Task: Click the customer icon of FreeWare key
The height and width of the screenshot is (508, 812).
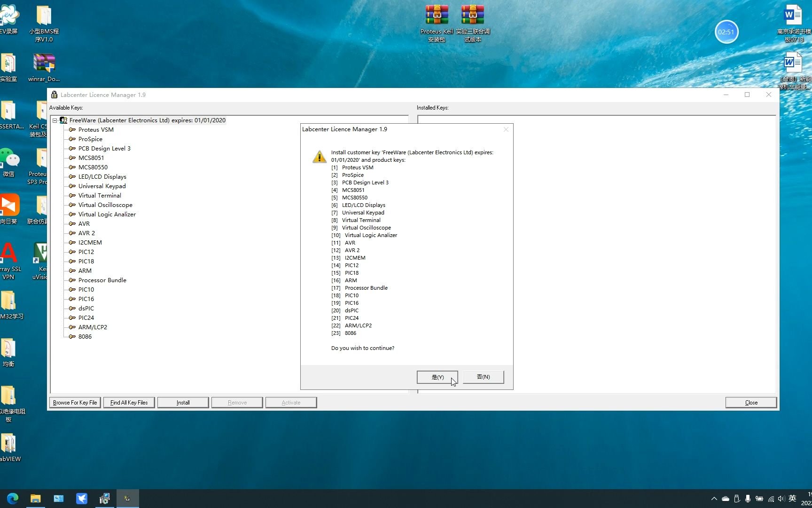Action: (63, 120)
